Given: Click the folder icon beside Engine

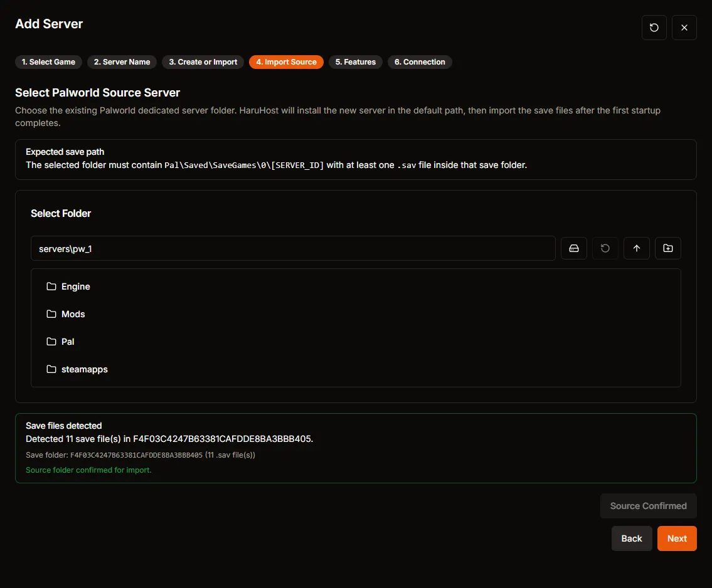Looking at the screenshot, I should point(51,286).
